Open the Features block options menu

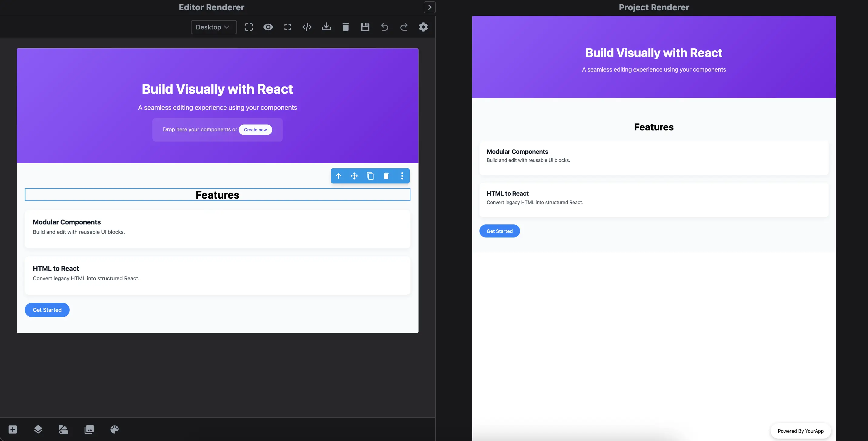pos(402,176)
